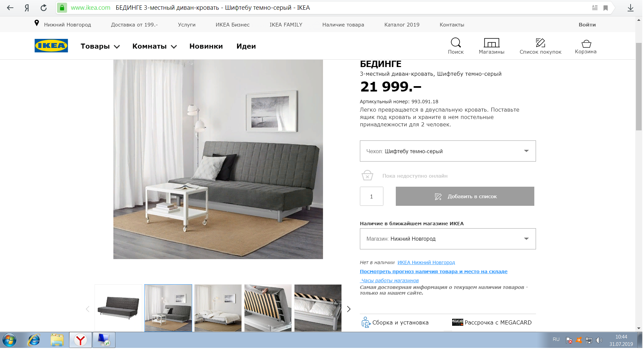Open the Новинки menu item
This screenshot has width=644, height=362.
click(206, 46)
